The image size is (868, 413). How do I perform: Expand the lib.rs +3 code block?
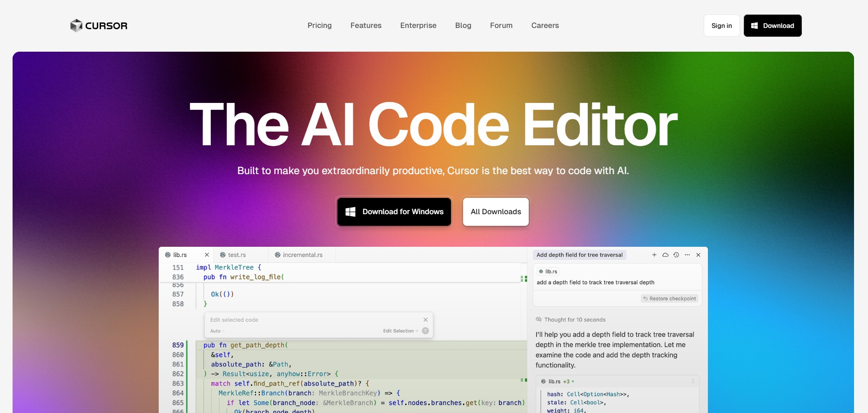coord(693,381)
